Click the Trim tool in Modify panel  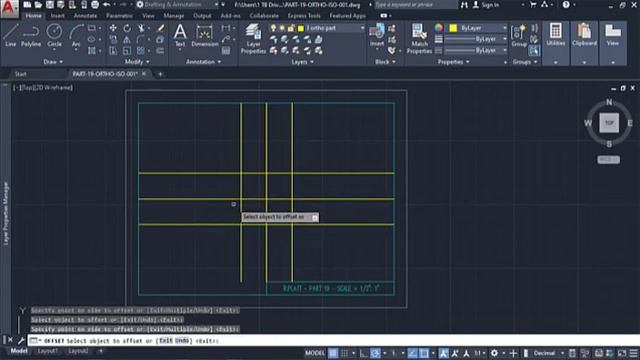pos(141,28)
